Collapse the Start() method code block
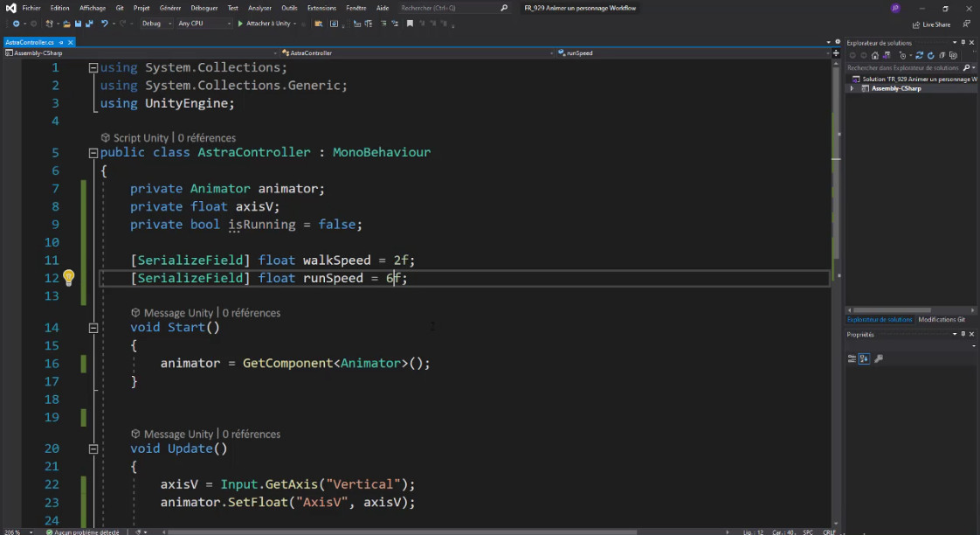Image resolution: width=980 pixels, height=535 pixels. [93, 328]
